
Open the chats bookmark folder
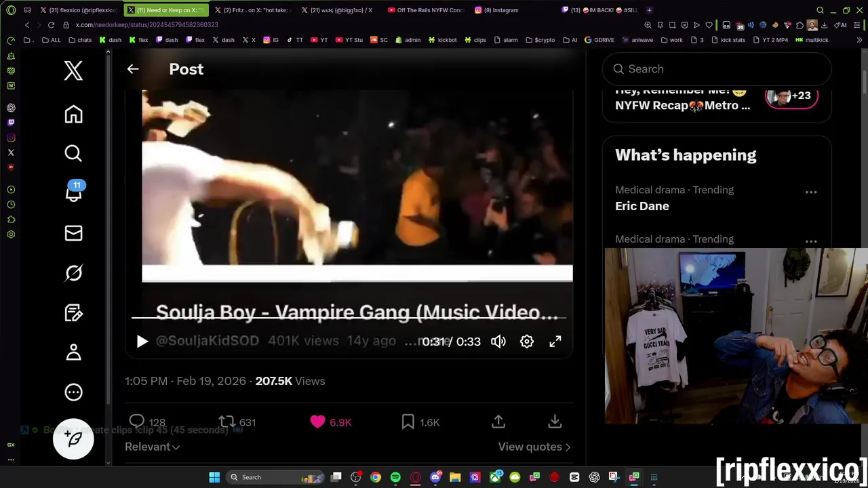81,40
